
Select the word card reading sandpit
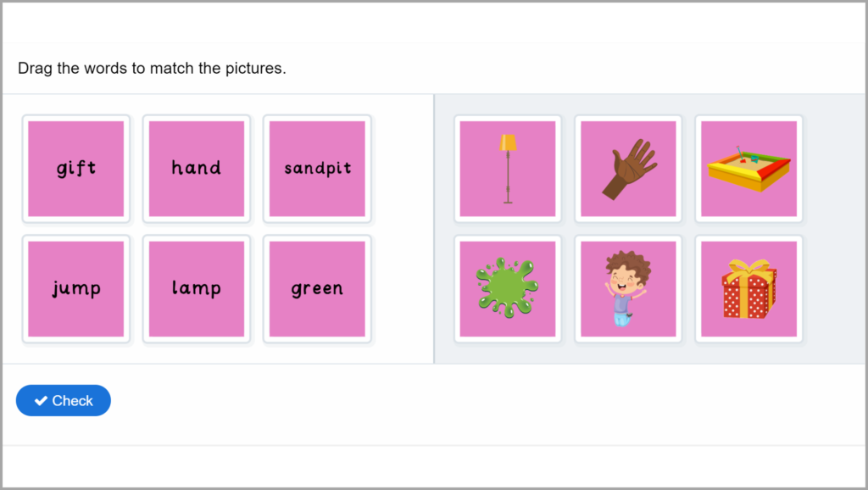(316, 168)
